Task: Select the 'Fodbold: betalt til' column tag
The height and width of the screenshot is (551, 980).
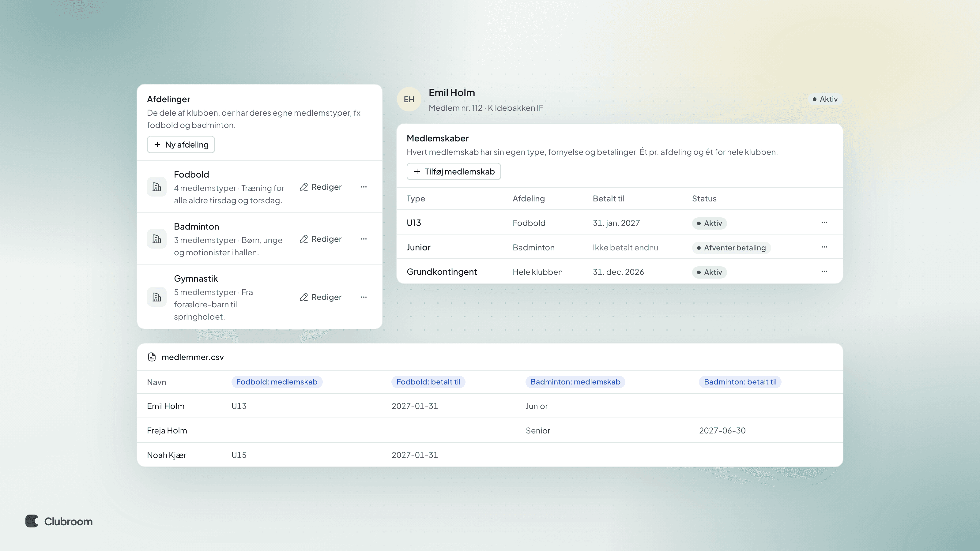Action: coord(428,382)
